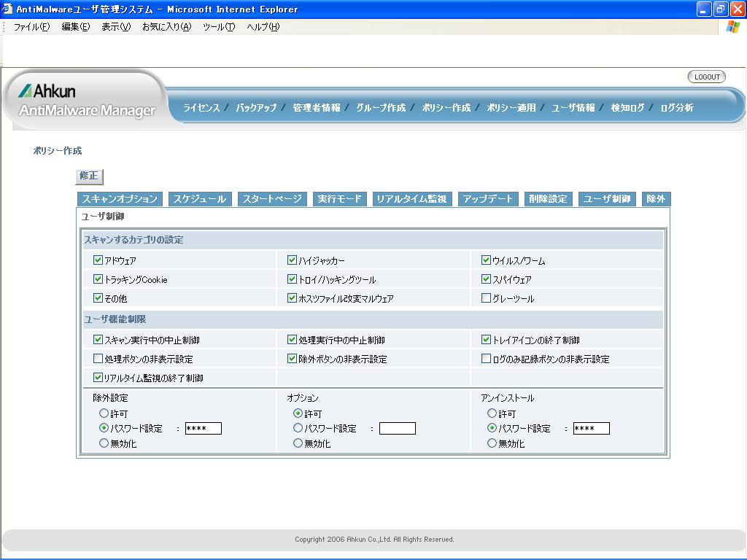Image resolution: width=747 pixels, height=560 pixels.
Task: Select 無効化 radio under アンインストール
Action: tap(492, 443)
